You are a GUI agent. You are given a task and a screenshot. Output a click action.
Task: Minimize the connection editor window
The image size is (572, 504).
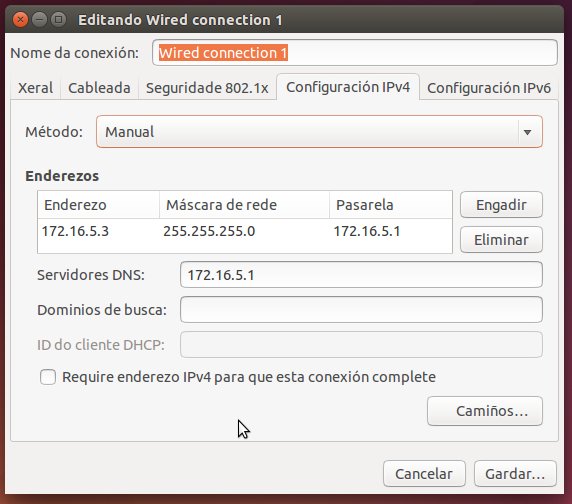pyautogui.click(x=39, y=19)
